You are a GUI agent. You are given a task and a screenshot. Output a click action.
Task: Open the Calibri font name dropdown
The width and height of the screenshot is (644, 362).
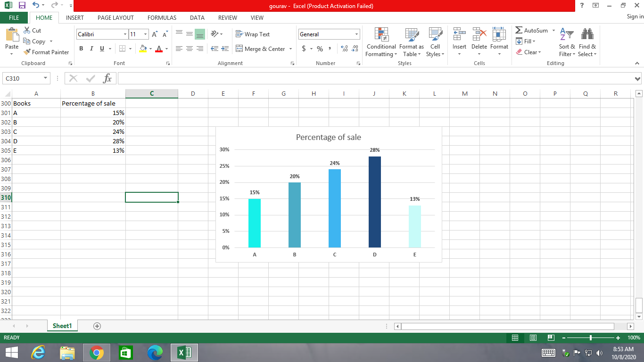point(125,34)
